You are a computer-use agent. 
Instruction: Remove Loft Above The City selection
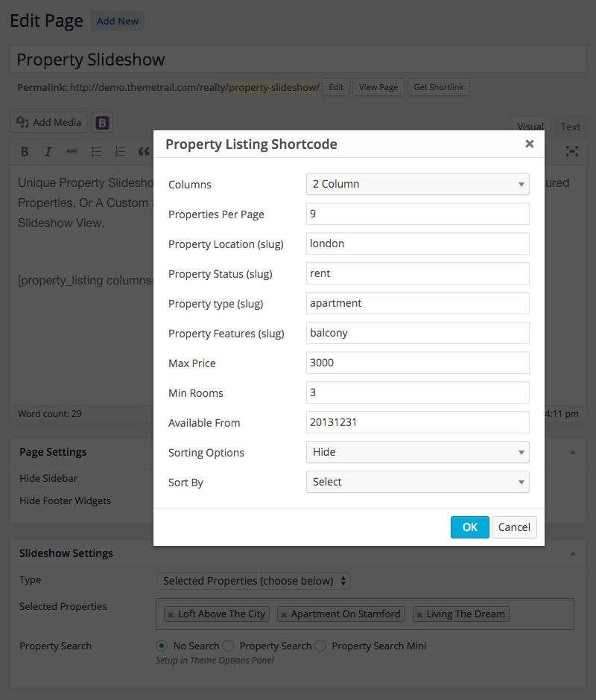tap(171, 614)
